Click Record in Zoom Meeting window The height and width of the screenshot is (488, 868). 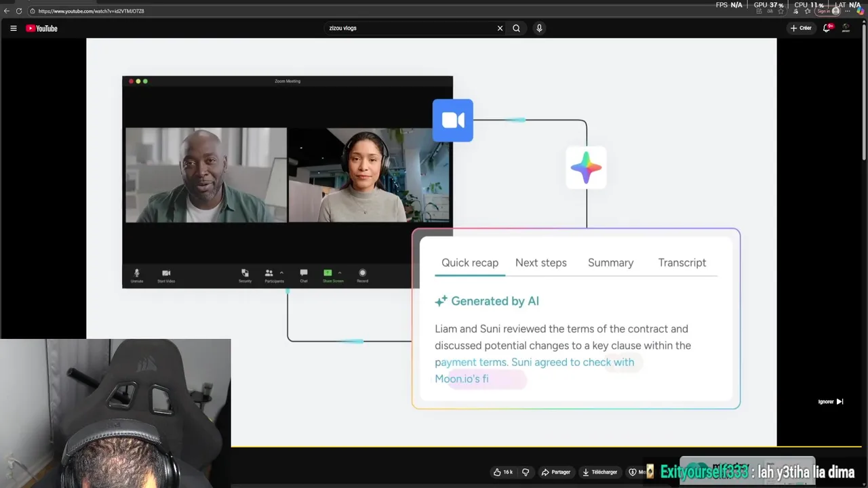pos(363,275)
